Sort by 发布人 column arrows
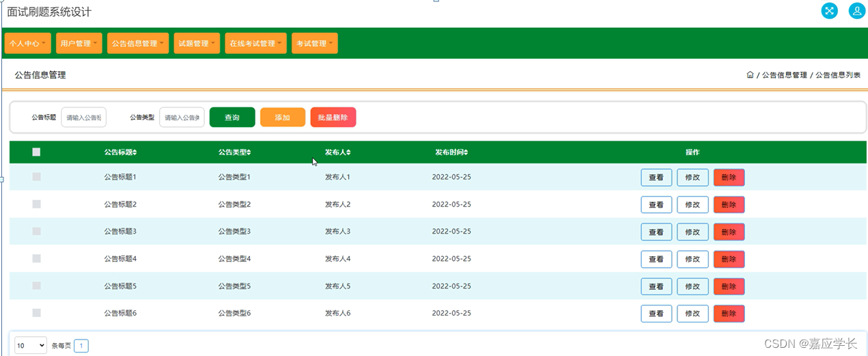 click(x=348, y=152)
